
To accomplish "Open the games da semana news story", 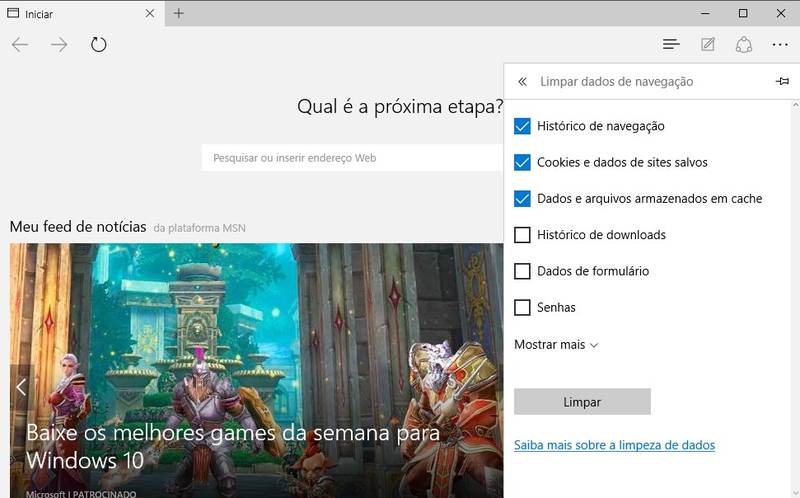I will [x=233, y=446].
